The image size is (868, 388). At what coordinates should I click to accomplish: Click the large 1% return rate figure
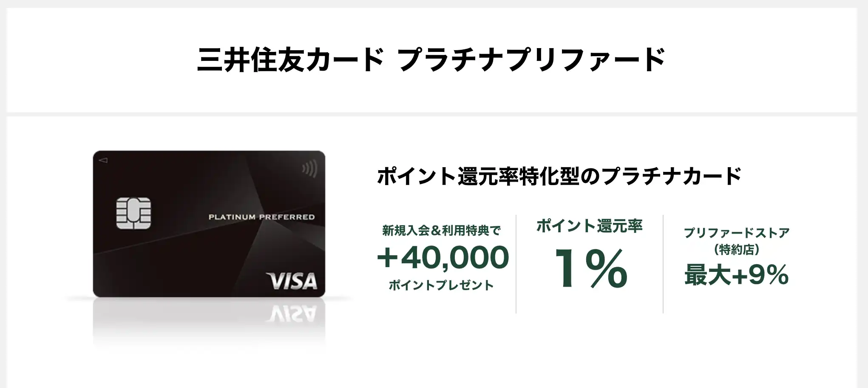coord(590,269)
